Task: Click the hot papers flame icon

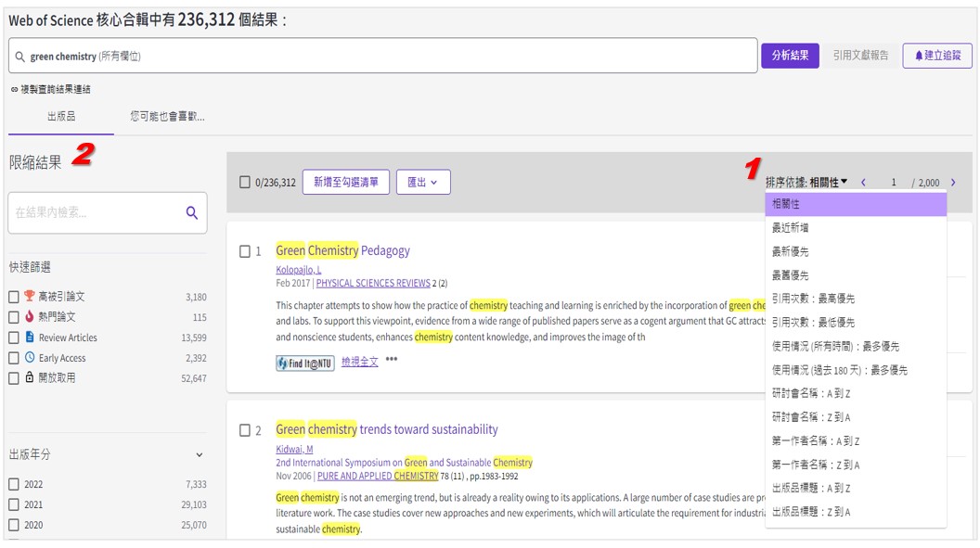Action: [30, 316]
